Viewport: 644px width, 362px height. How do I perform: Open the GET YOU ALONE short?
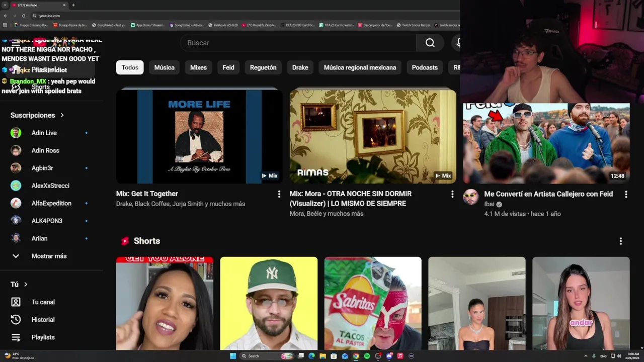pyautogui.click(x=165, y=303)
